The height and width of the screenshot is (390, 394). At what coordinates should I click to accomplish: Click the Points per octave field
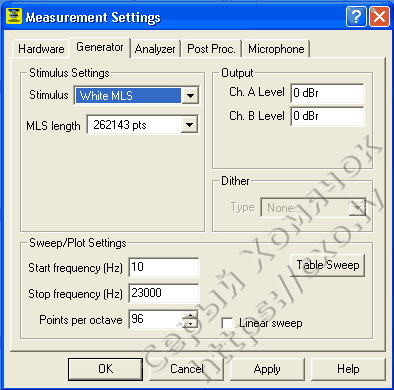[156, 319]
